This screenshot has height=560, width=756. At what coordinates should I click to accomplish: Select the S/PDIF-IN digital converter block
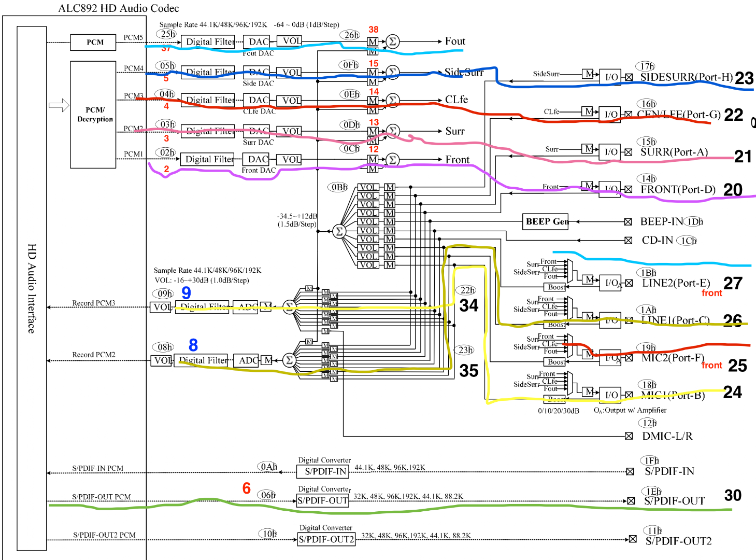coord(323,471)
